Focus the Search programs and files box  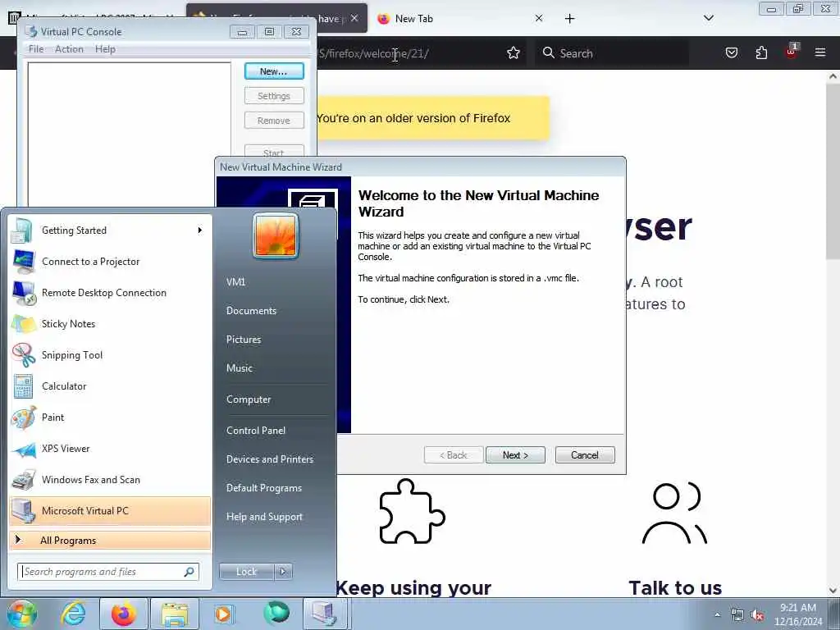108,572
